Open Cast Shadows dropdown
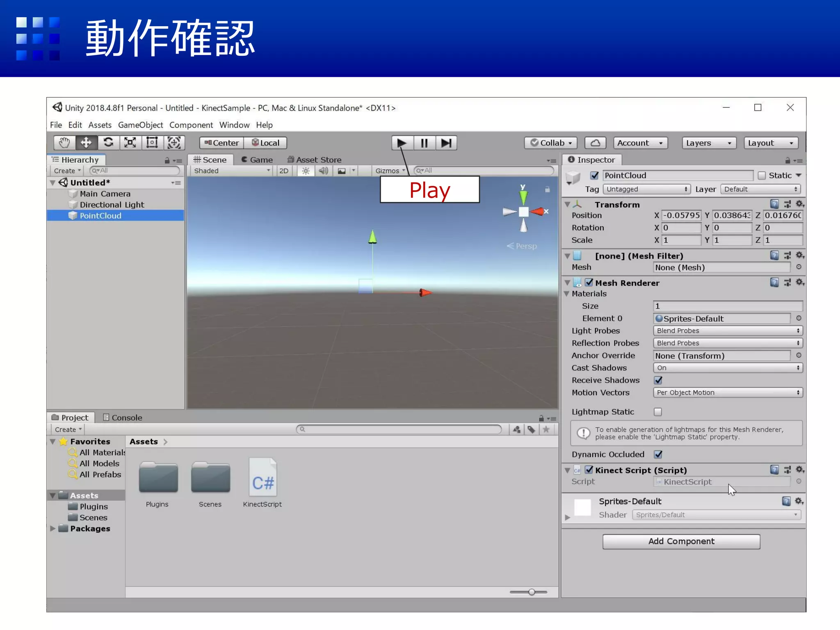Screen dimensions: 840x630 point(728,368)
